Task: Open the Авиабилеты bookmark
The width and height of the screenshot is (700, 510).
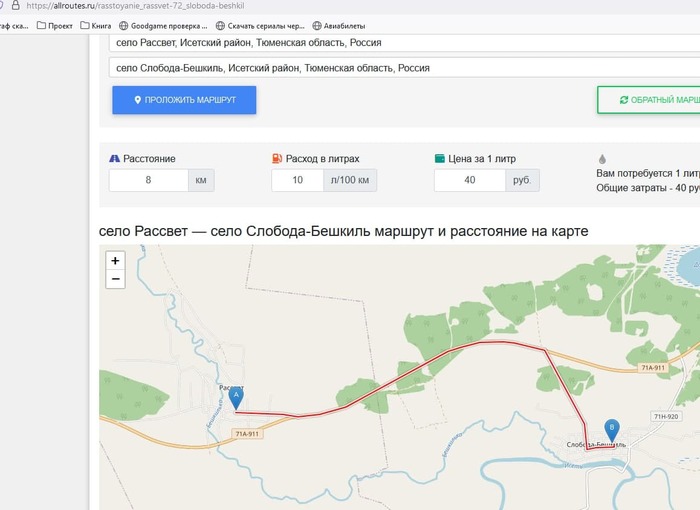Action: click(339, 26)
